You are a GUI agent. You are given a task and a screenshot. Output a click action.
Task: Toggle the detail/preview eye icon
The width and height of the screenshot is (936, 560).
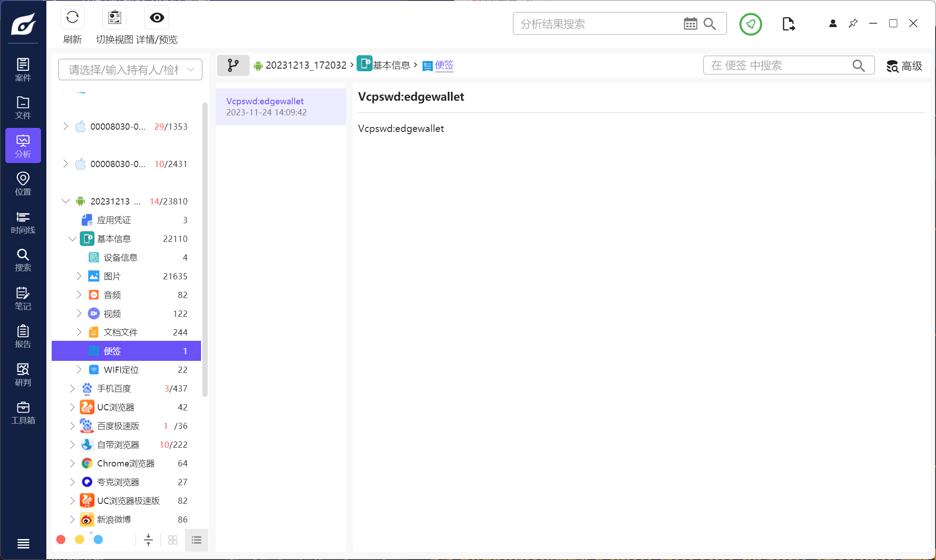coord(157,18)
